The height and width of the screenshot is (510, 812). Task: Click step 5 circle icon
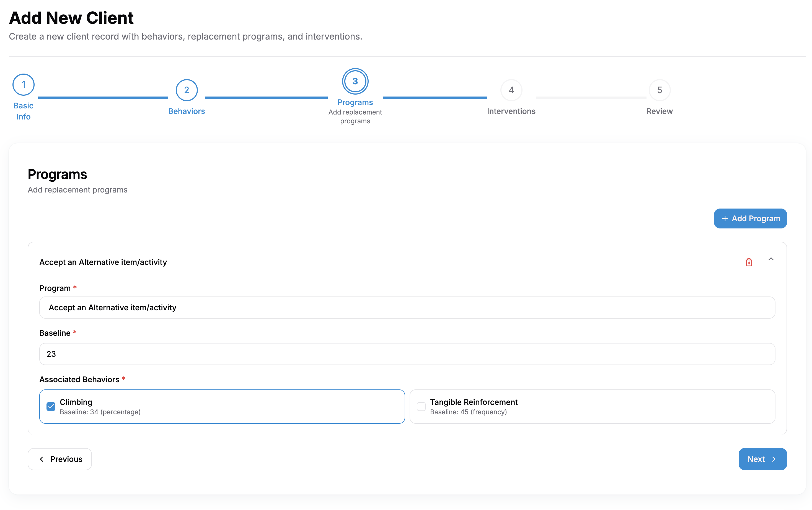pos(659,90)
